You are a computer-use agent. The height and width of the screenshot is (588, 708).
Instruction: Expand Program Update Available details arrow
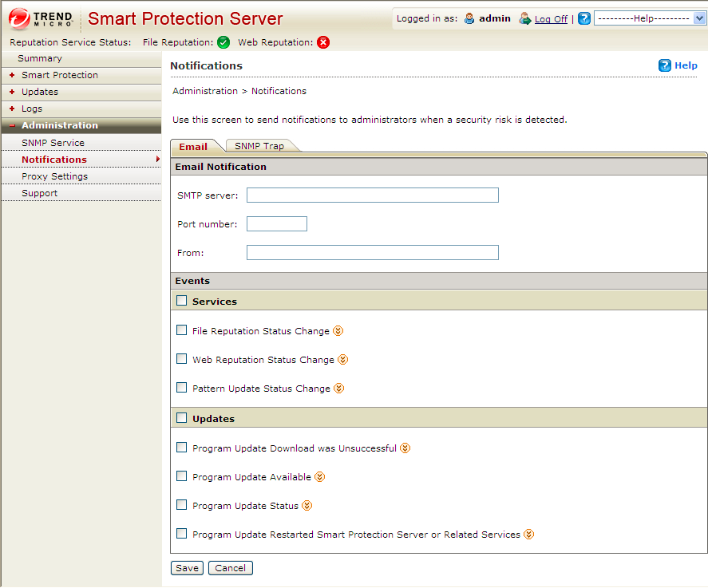[x=320, y=477]
